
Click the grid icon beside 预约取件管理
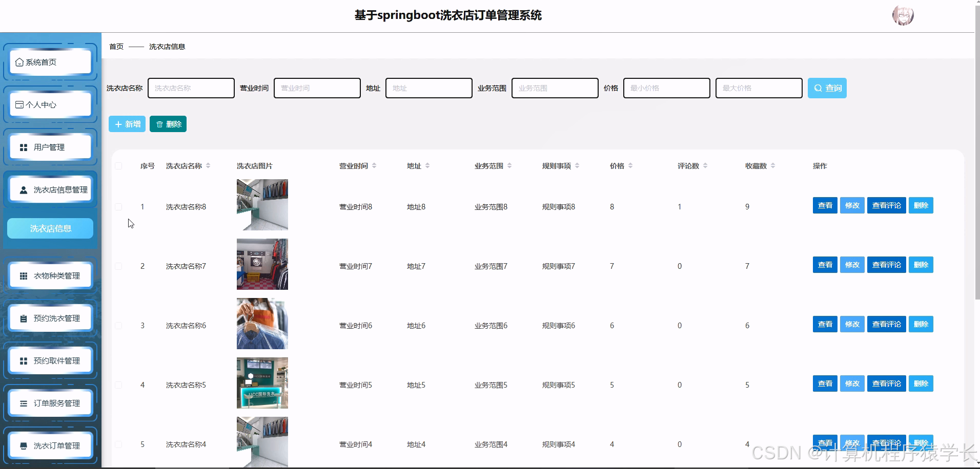tap(24, 361)
